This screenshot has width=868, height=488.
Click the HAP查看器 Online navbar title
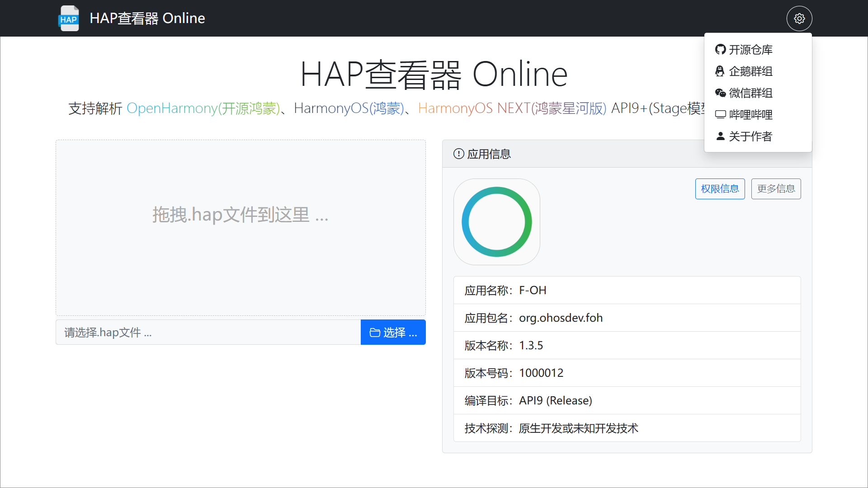(147, 19)
